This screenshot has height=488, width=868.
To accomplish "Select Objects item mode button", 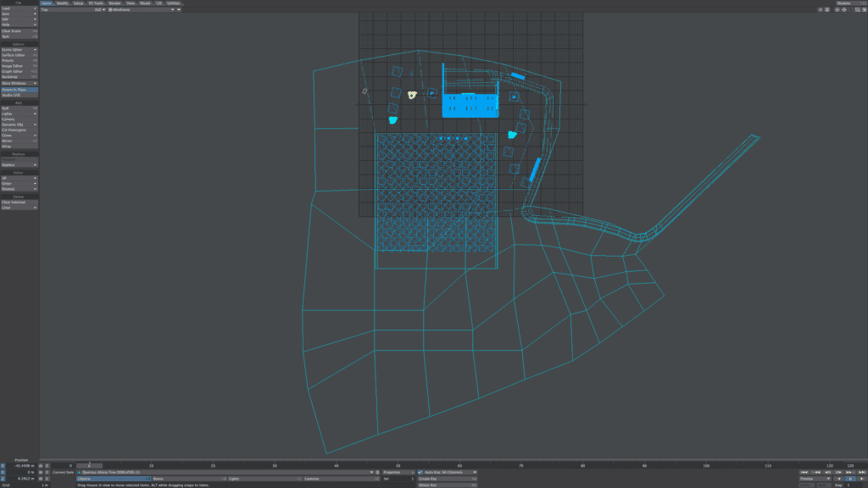I will (x=114, y=479).
